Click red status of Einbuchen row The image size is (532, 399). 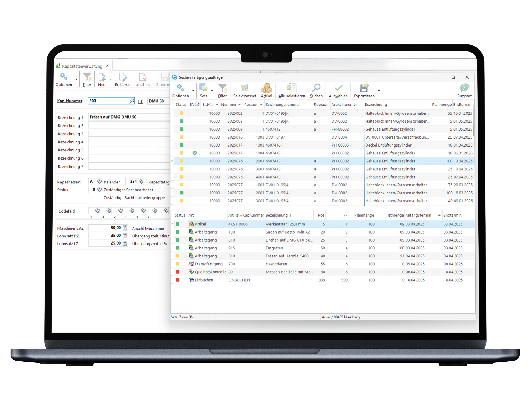[x=177, y=280]
